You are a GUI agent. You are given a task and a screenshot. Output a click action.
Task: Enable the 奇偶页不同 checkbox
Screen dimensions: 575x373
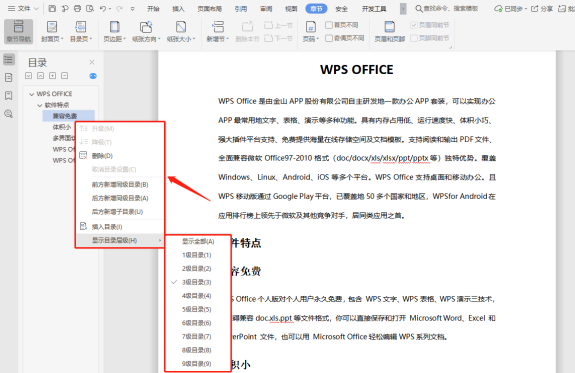click(329, 38)
